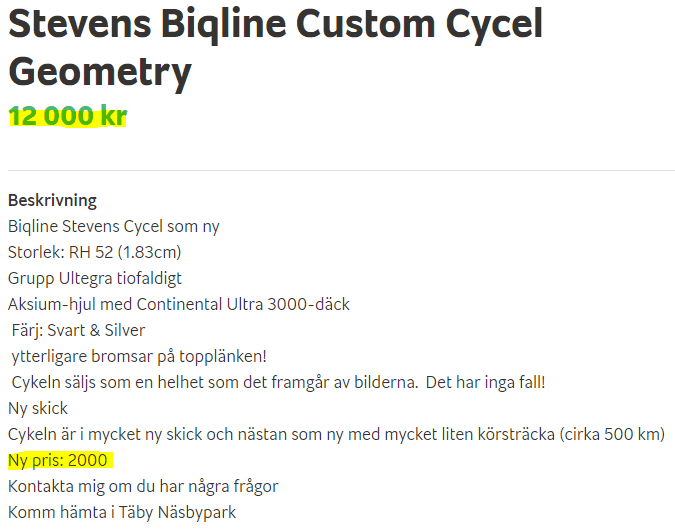Click the color line "Färj: Svart & Silver"
The height and width of the screenshot is (531, 675).
pos(79,330)
